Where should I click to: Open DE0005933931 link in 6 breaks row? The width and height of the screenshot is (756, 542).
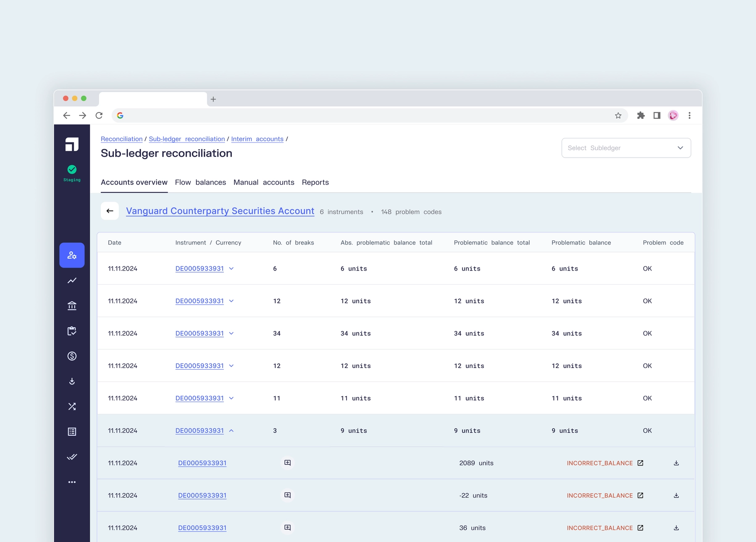tap(199, 268)
